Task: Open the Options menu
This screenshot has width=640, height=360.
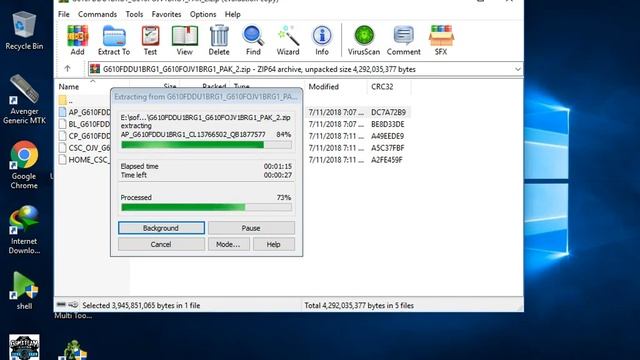Action: pyautogui.click(x=203, y=14)
